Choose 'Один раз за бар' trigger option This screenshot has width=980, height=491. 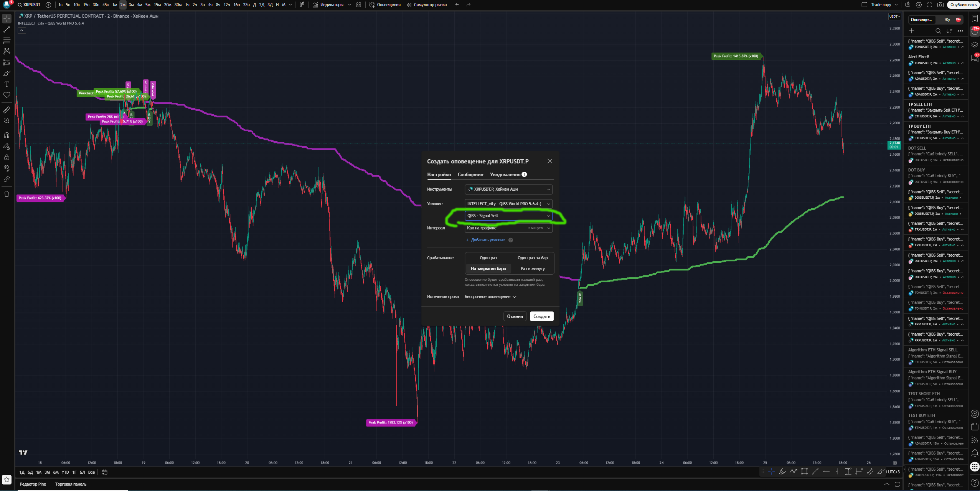533,258
